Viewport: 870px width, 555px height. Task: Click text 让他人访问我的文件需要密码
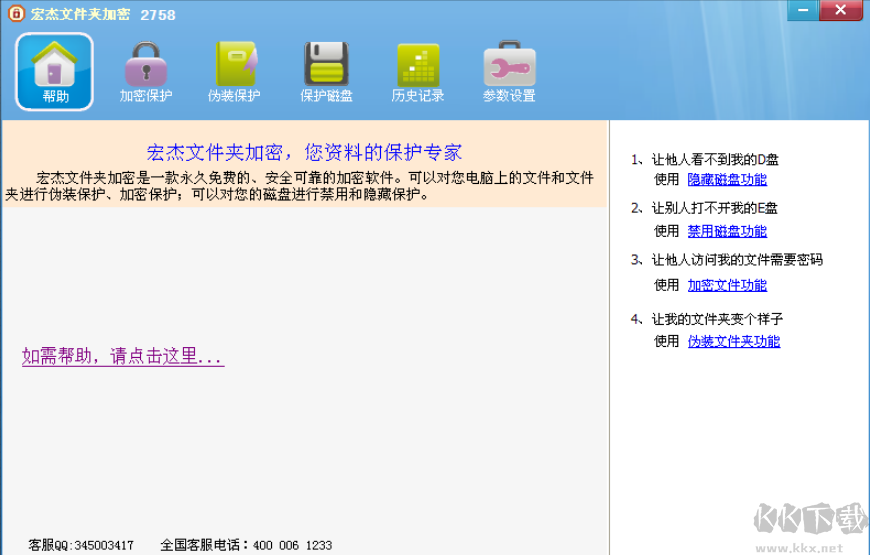click(737, 260)
